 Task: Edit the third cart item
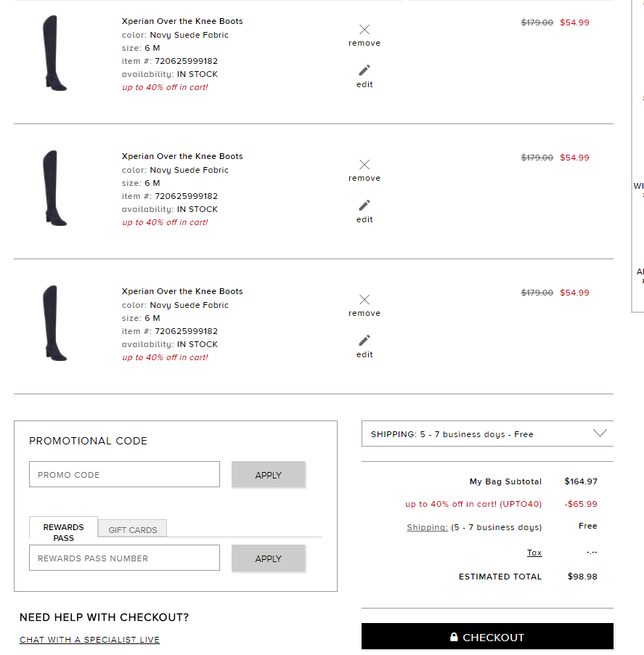point(364,345)
